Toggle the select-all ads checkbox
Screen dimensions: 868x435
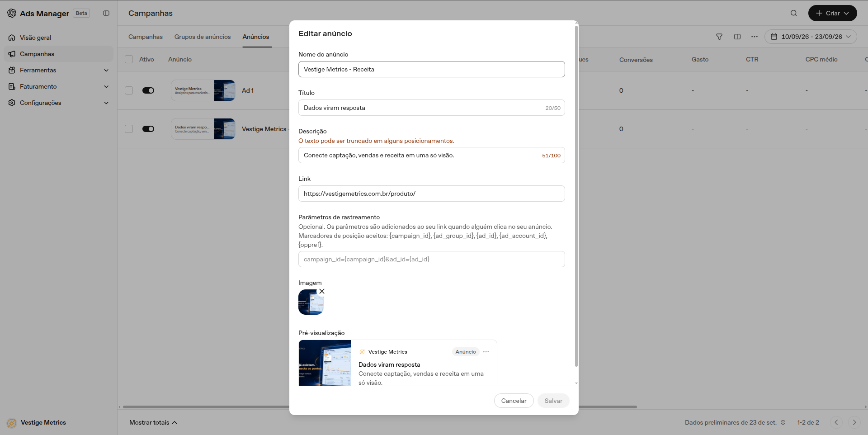pyautogui.click(x=129, y=59)
